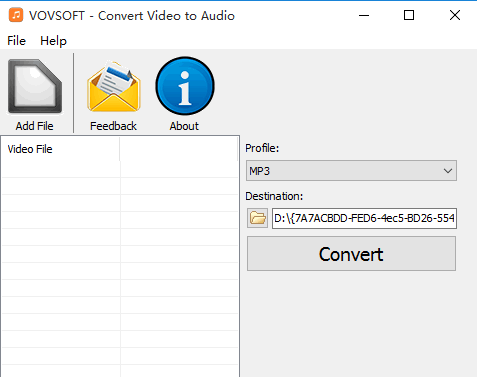Open the File menu
Image resolution: width=477 pixels, height=377 pixels.
click(16, 41)
